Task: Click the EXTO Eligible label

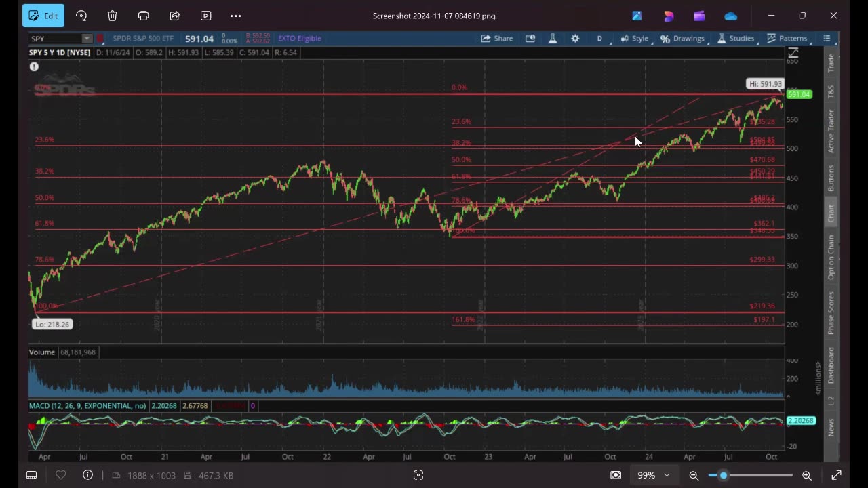Action: (299, 39)
